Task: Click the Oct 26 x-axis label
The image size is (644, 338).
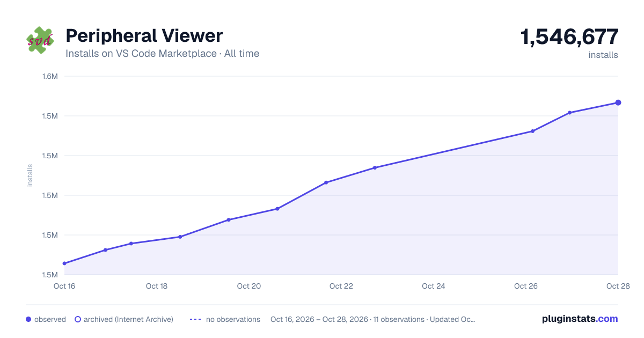Action: [x=526, y=286]
